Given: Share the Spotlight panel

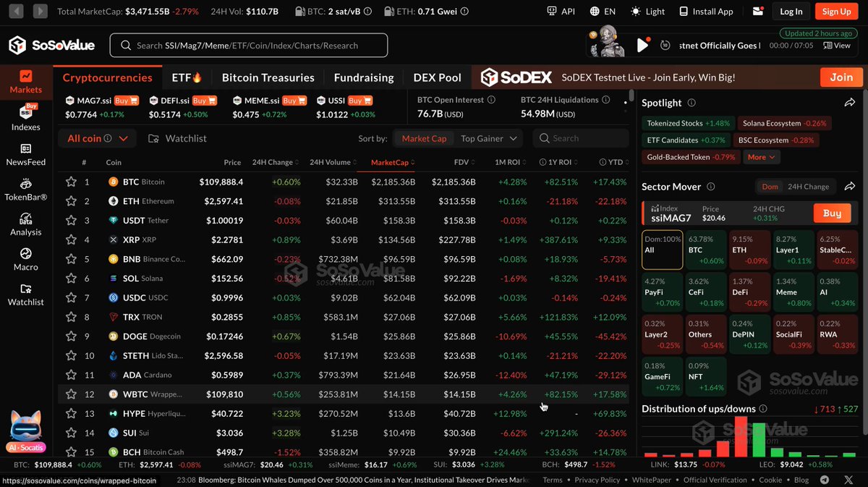Looking at the screenshot, I should click(x=850, y=103).
